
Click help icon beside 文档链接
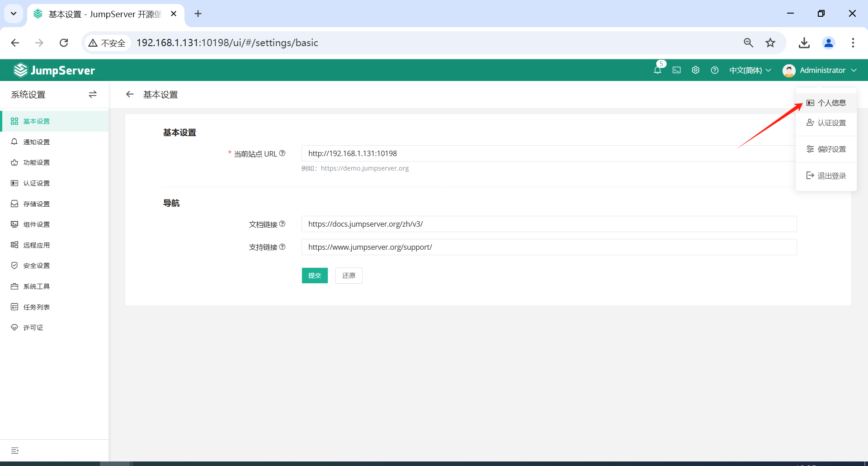[x=282, y=224]
